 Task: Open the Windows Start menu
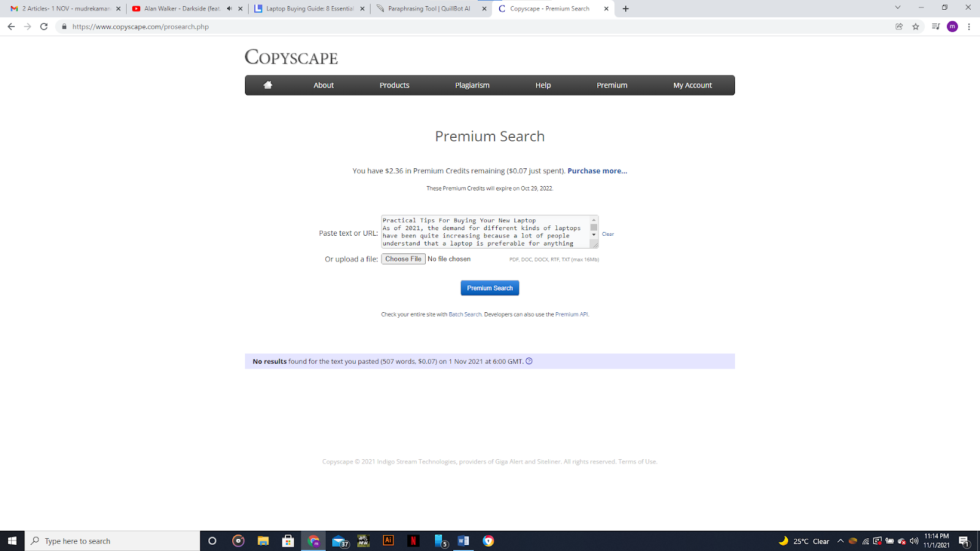tap(12, 541)
